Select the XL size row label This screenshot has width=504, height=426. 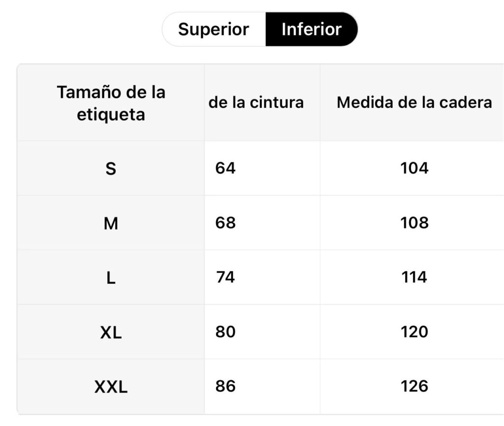pyautogui.click(x=111, y=332)
